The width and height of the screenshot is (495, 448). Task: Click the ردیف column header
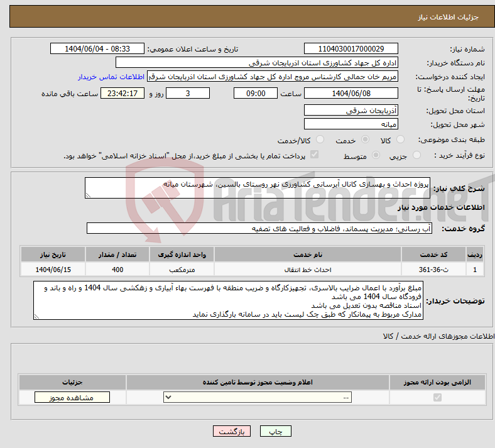pos(475,254)
